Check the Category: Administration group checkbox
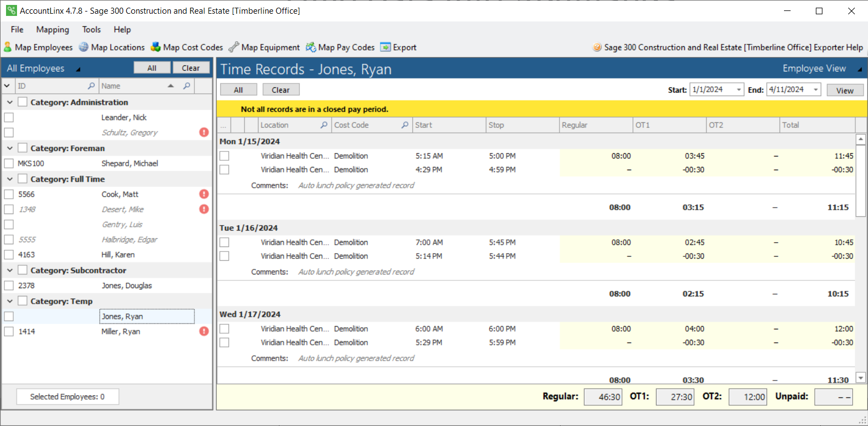Image resolution: width=868 pixels, height=426 pixels. [x=23, y=102]
